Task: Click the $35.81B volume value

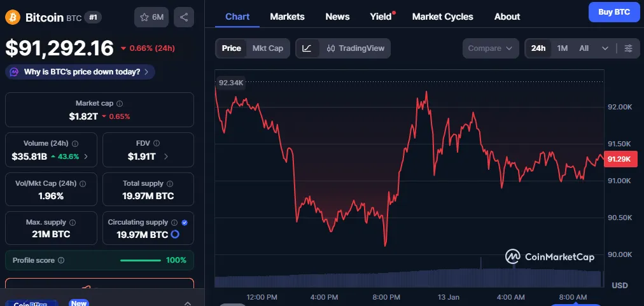Action: 29,156
